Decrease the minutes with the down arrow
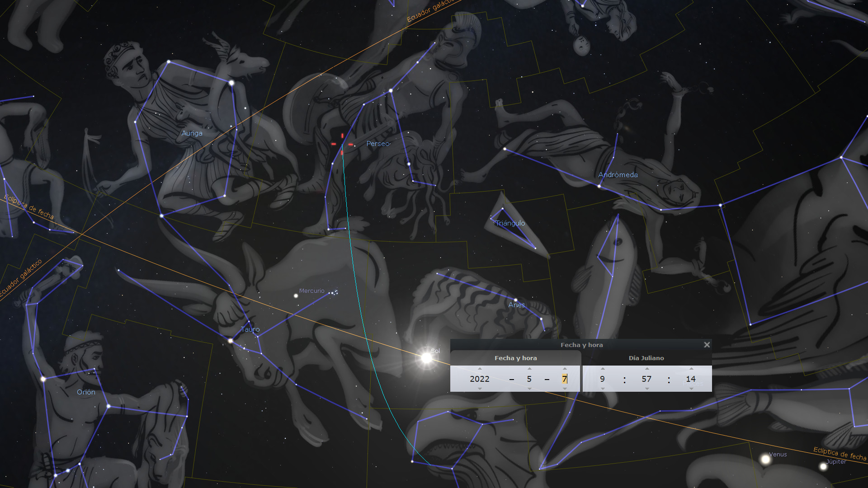Image resolution: width=868 pixels, height=488 pixels. 647,389
